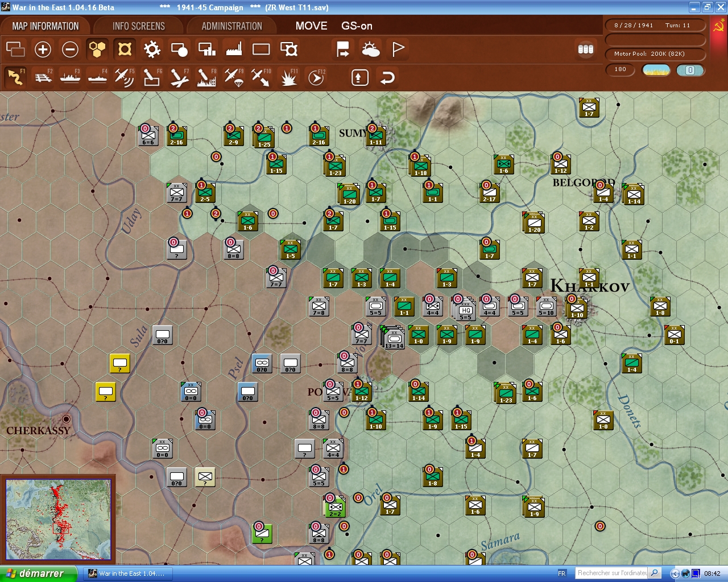Toggle the hex grid display
The image size is (728, 582).
(x=97, y=49)
